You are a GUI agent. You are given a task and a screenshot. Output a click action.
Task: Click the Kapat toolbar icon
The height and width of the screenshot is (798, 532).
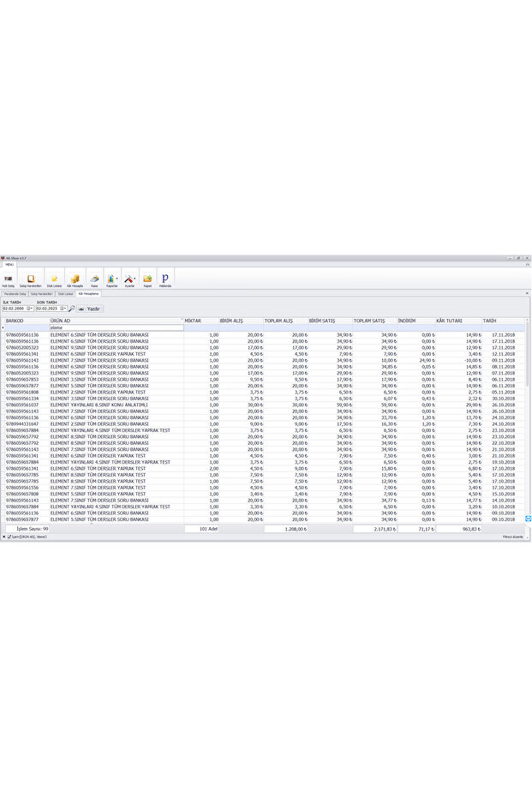(x=147, y=279)
